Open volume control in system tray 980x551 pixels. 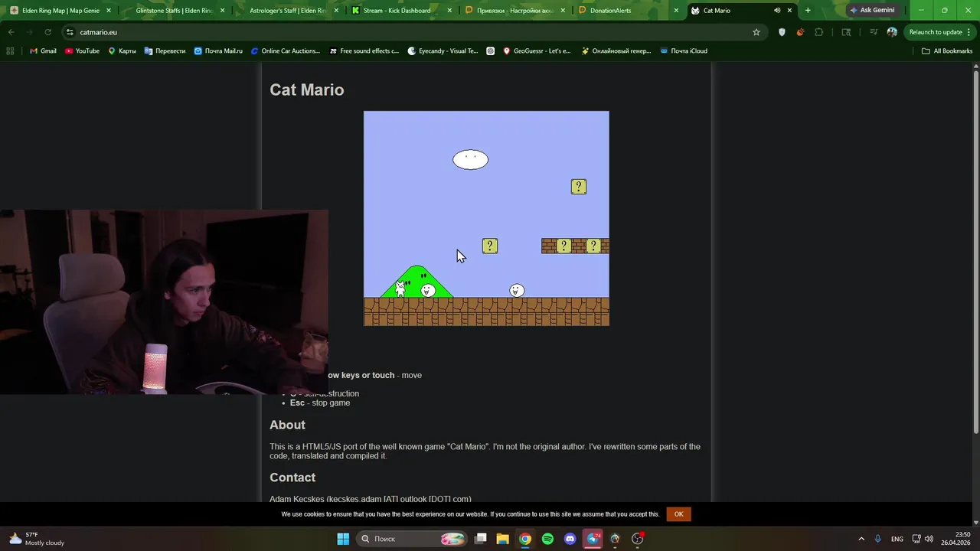[929, 539]
